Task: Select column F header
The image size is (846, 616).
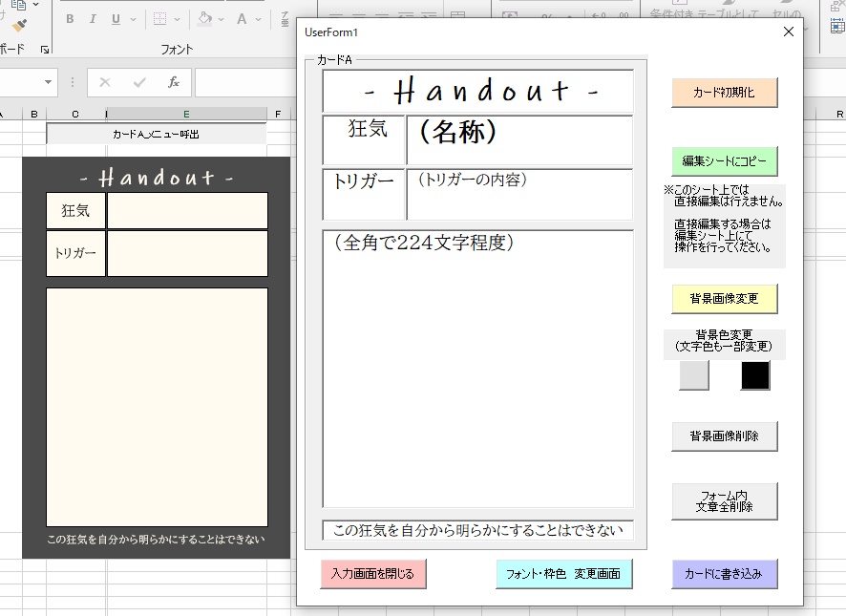Action: coord(279,114)
